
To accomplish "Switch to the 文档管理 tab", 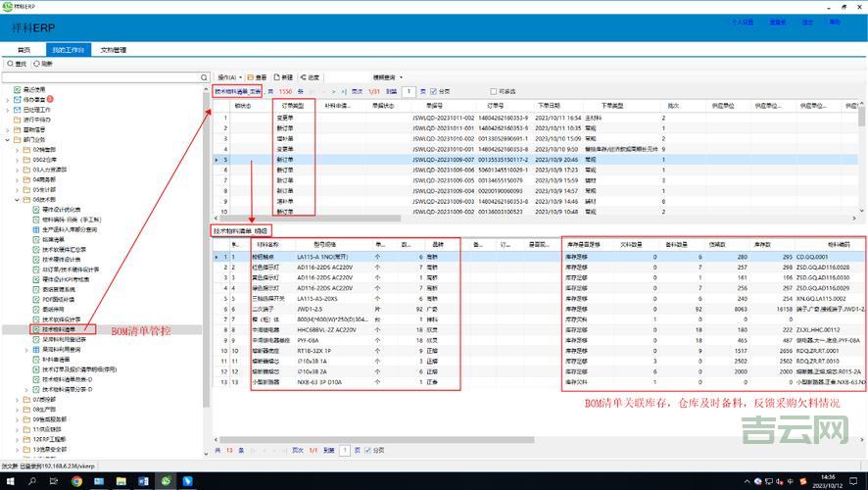I will (x=114, y=49).
